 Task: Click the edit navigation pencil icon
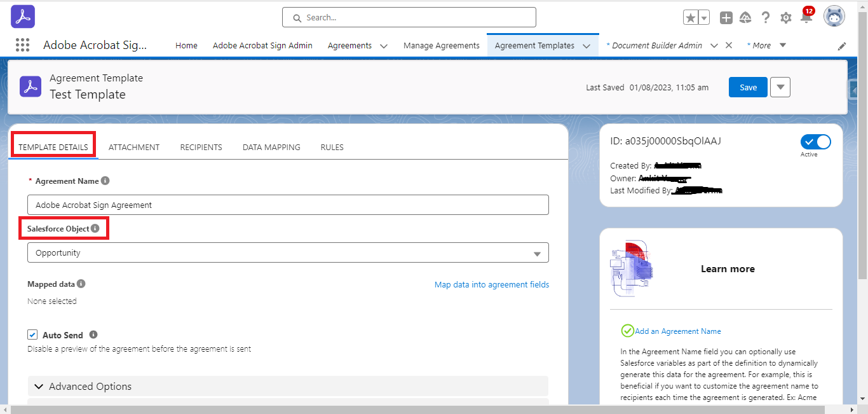coord(842,46)
